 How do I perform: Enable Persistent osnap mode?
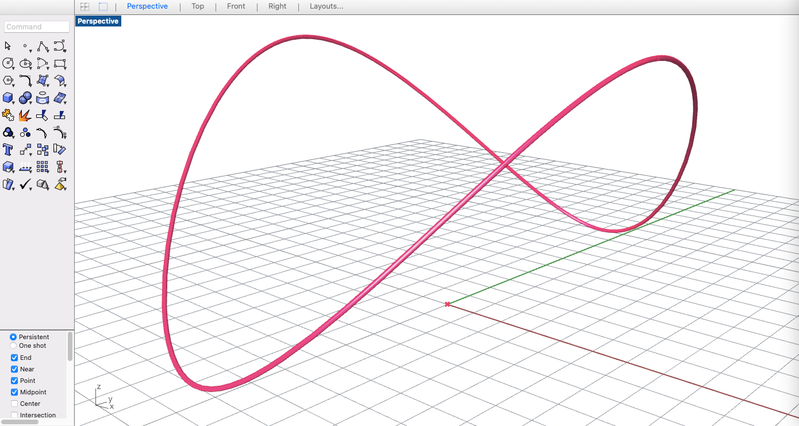tap(13, 337)
